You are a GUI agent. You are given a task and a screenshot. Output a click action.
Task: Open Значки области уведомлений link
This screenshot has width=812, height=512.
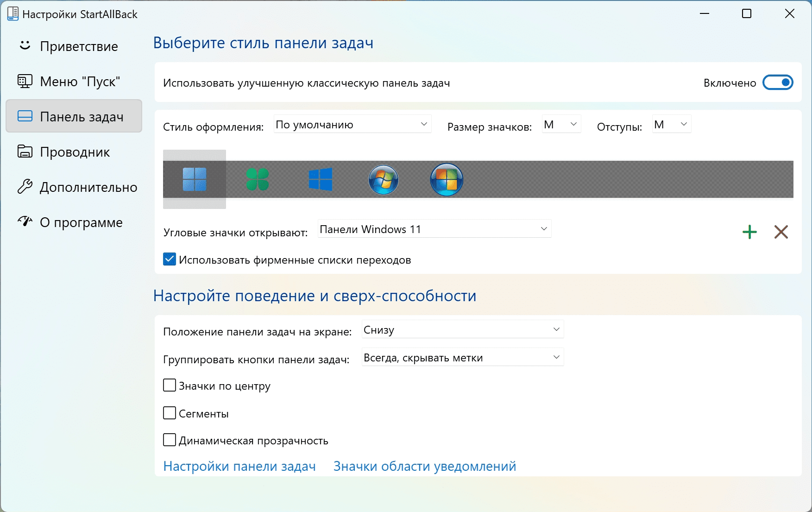point(425,466)
